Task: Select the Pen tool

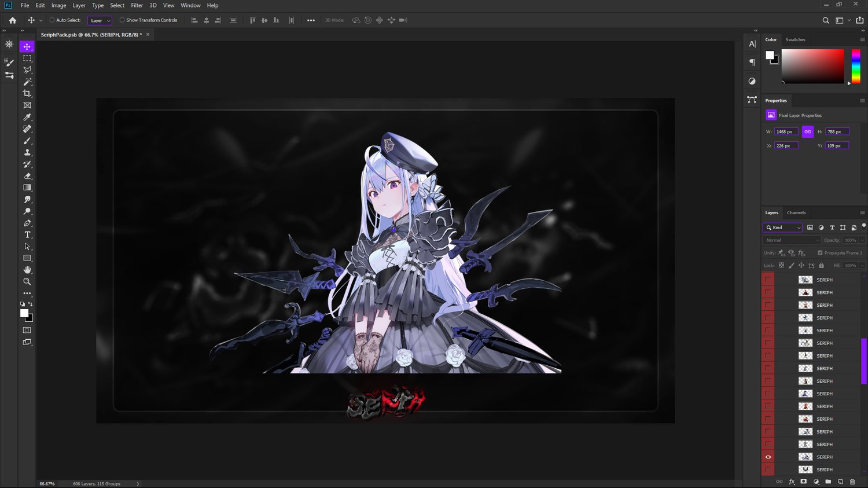Action: tap(27, 223)
